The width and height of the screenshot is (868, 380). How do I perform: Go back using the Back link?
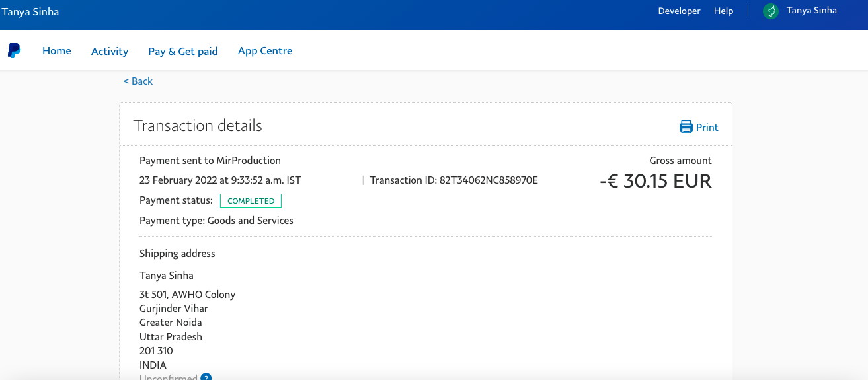click(x=138, y=81)
